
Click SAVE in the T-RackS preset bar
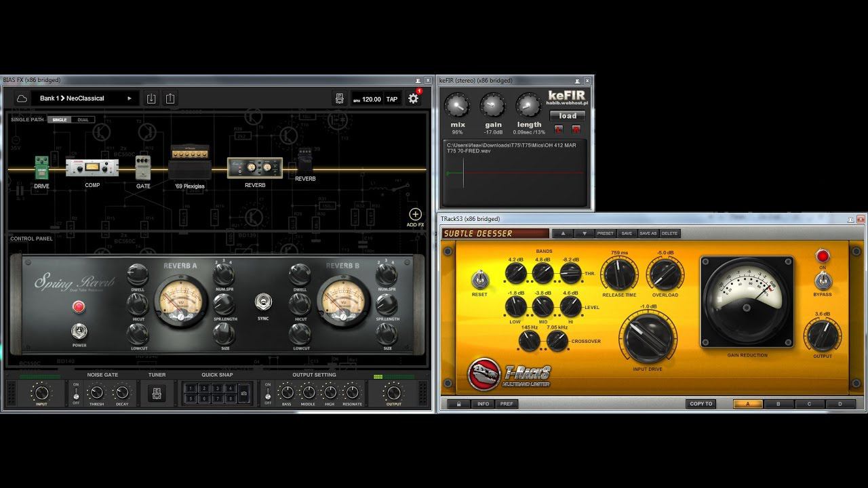tap(627, 233)
